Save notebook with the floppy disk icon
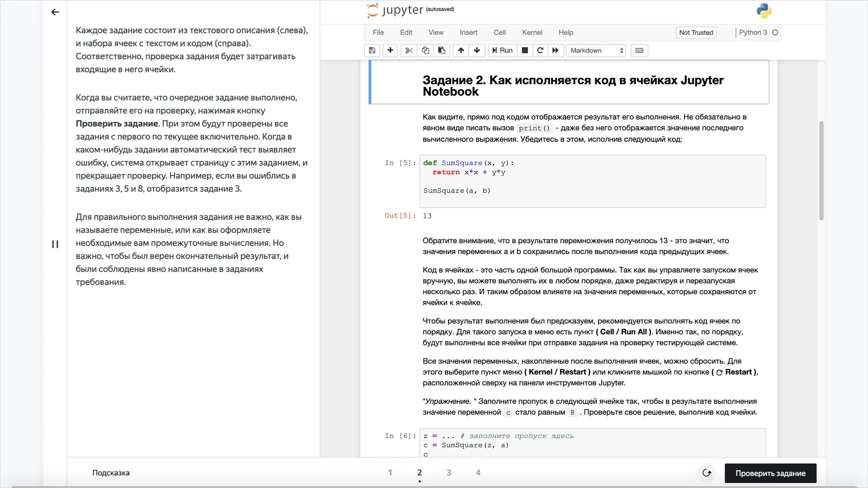 coord(372,51)
